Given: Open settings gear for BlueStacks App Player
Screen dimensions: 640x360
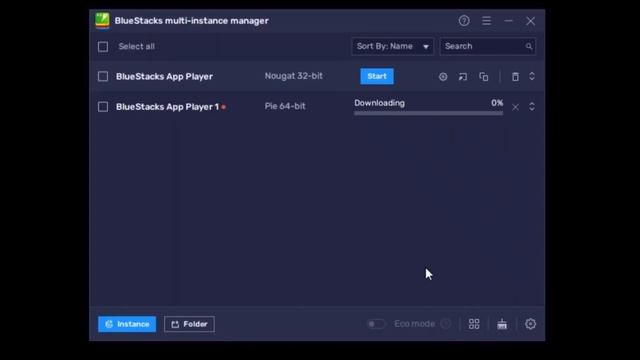Looking at the screenshot, I should pyautogui.click(x=443, y=77).
